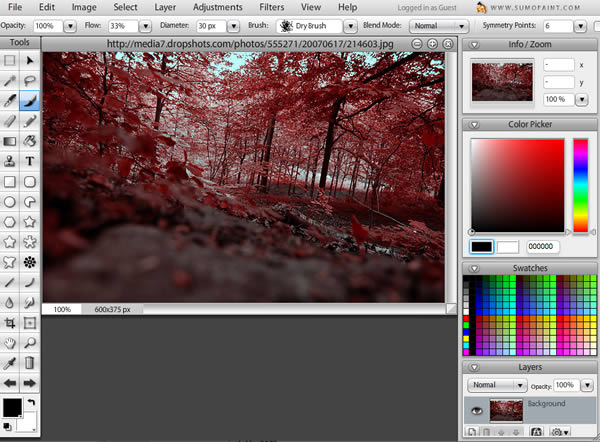The width and height of the screenshot is (600, 442).
Task: Click the Undo left arrow
Action: tap(10, 383)
